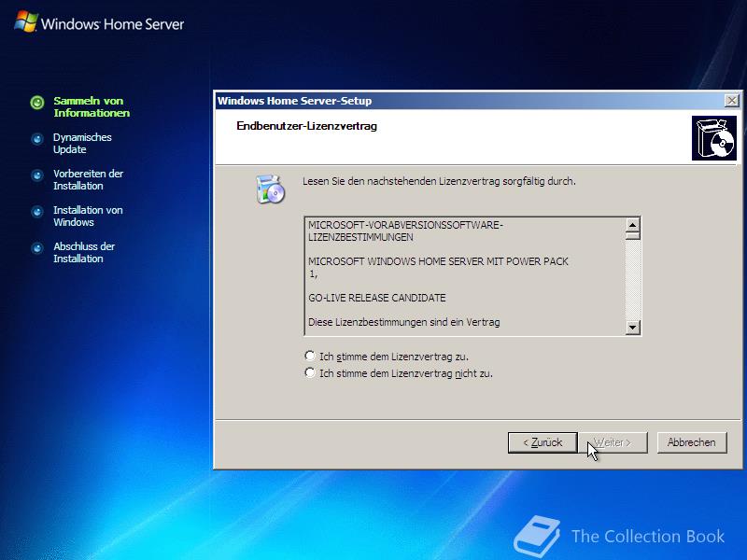The width and height of the screenshot is (747, 560).
Task: Click the 'Endbenutzer-Lizenzvertrag' heading
Action: 307,126
